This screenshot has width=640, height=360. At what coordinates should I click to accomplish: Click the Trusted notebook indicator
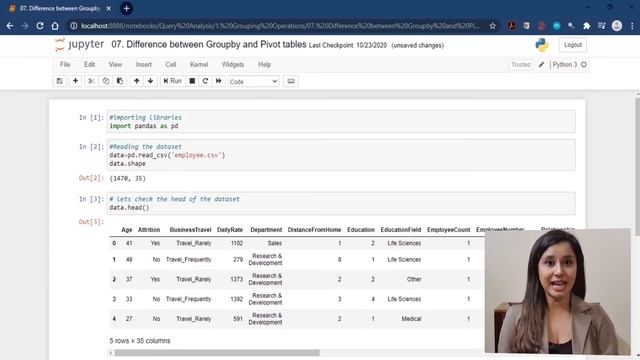(521, 65)
